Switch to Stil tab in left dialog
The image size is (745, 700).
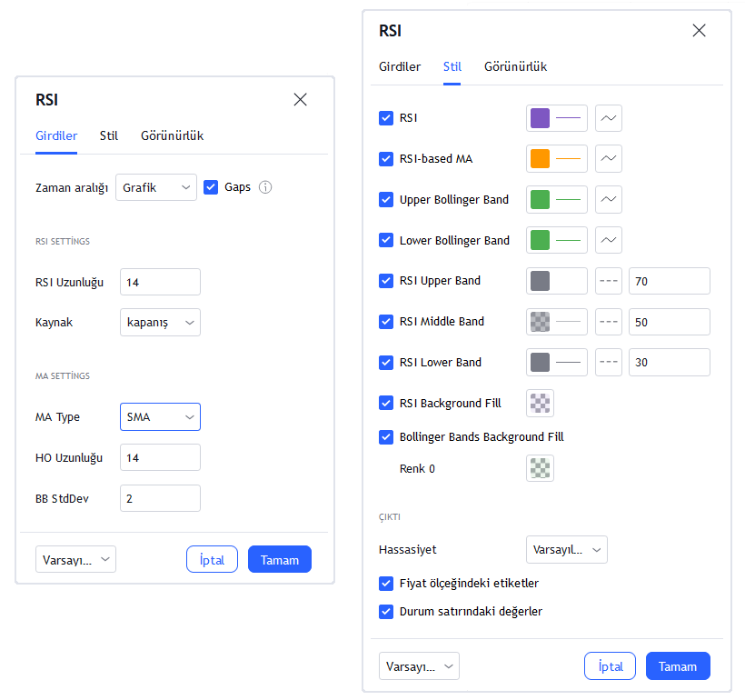109,136
